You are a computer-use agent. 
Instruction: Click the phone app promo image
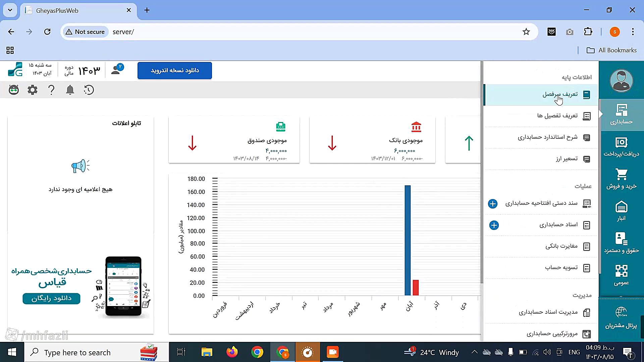coord(123,287)
